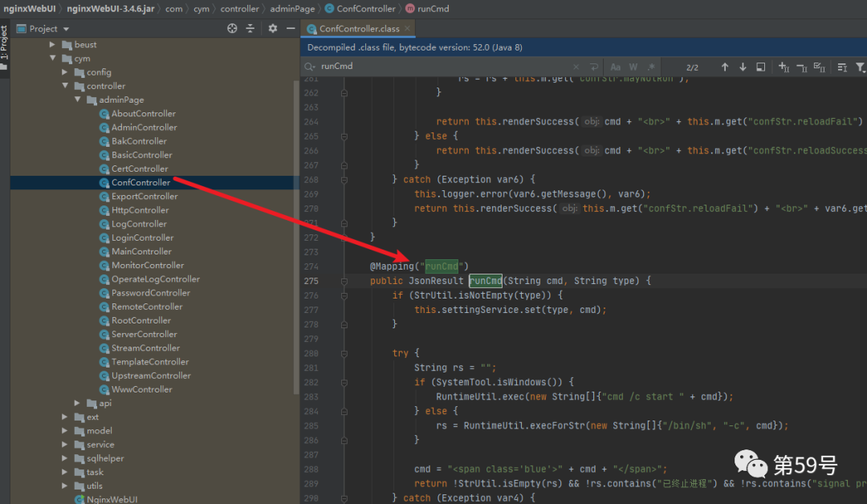Expand the api folder
Image resolution: width=867 pixels, height=504 pixels.
(77, 403)
